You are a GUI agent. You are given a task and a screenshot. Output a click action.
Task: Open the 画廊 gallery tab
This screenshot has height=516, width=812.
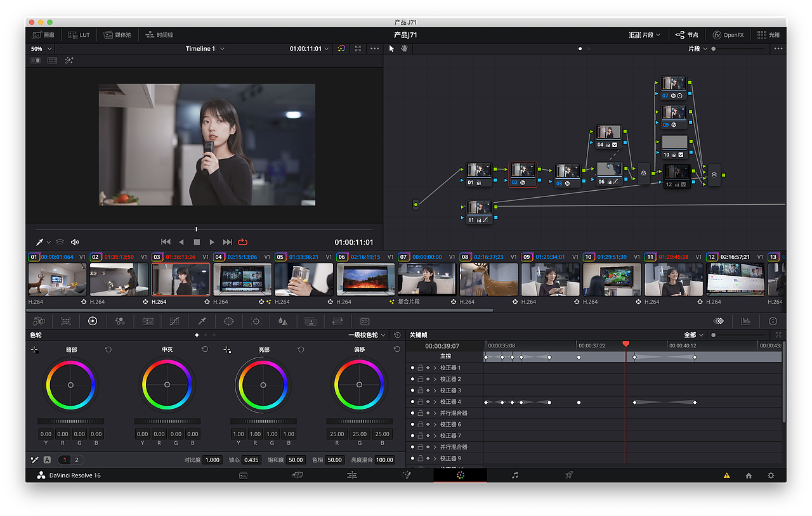point(43,35)
